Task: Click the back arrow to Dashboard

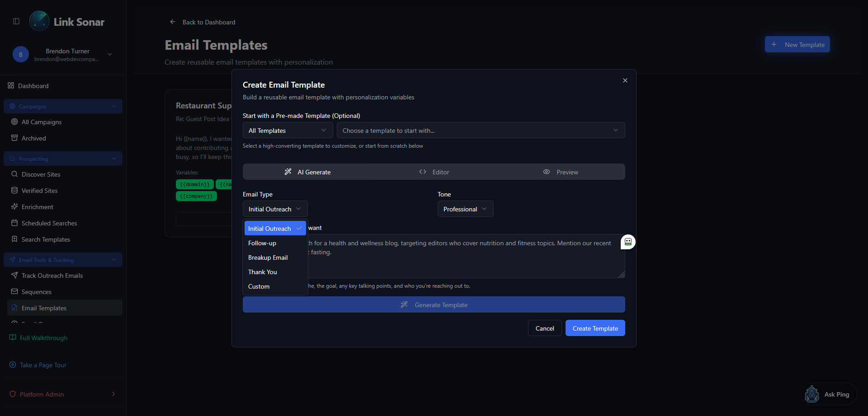Action: [172, 22]
